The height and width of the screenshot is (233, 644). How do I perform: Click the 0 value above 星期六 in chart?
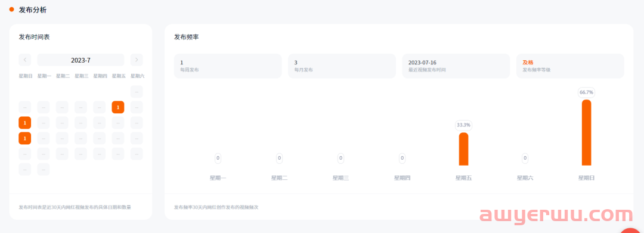(525, 158)
